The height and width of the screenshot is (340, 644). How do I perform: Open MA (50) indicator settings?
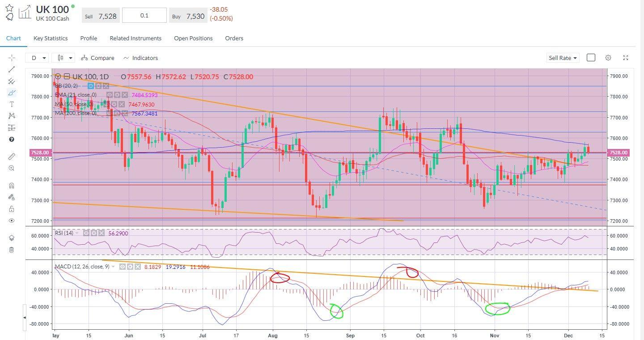[x=114, y=104]
